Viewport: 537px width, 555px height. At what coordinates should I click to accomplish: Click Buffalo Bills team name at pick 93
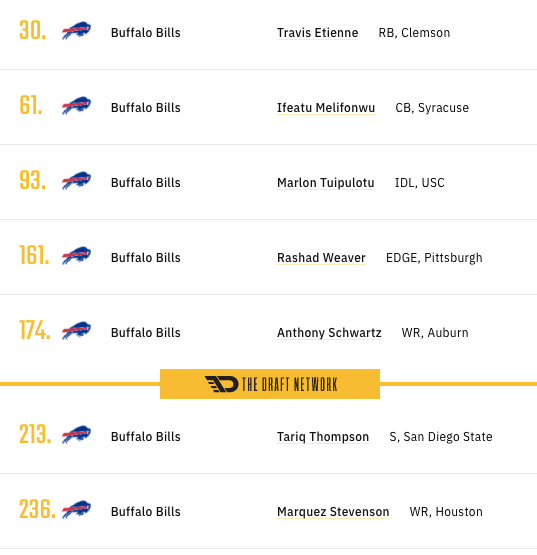(146, 183)
